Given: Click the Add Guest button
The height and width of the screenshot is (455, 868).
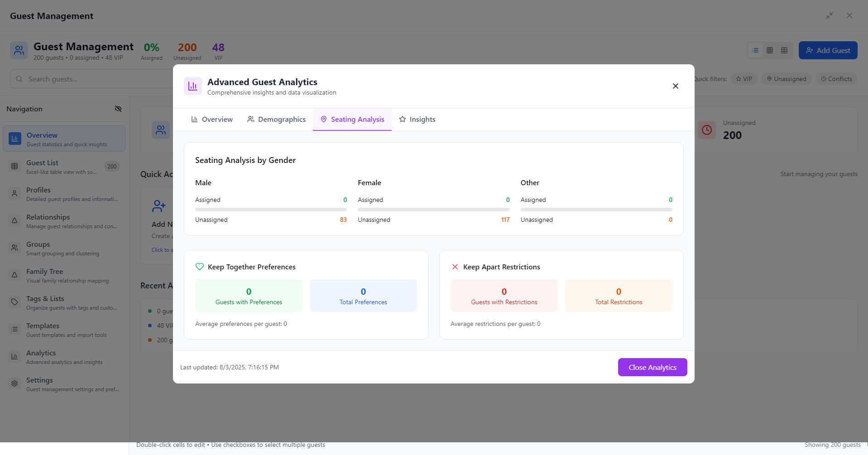Looking at the screenshot, I should (828, 50).
